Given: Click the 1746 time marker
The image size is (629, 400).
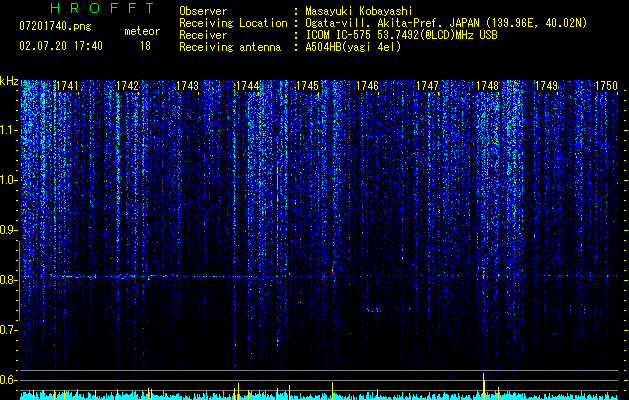Looking at the screenshot, I should [x=367, y=85].
